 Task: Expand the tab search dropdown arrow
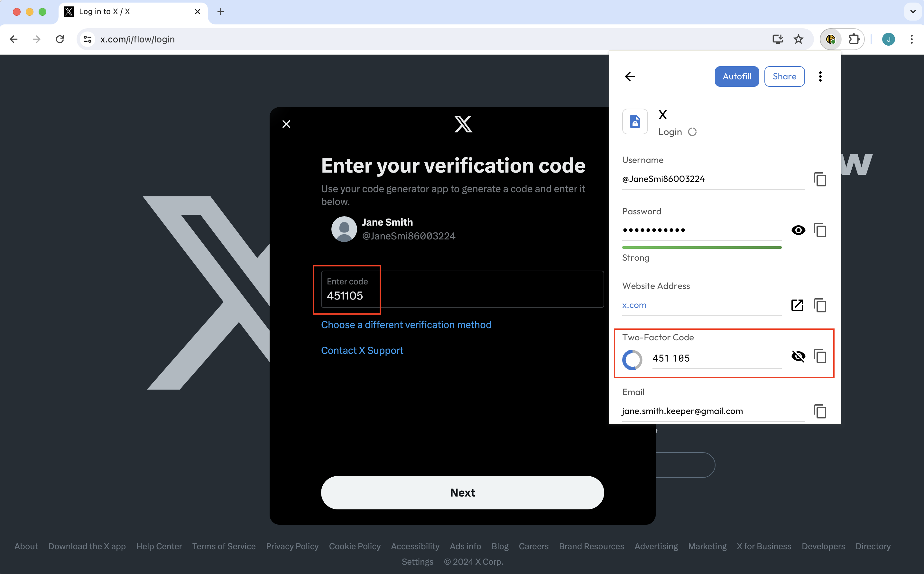[913, 11]
